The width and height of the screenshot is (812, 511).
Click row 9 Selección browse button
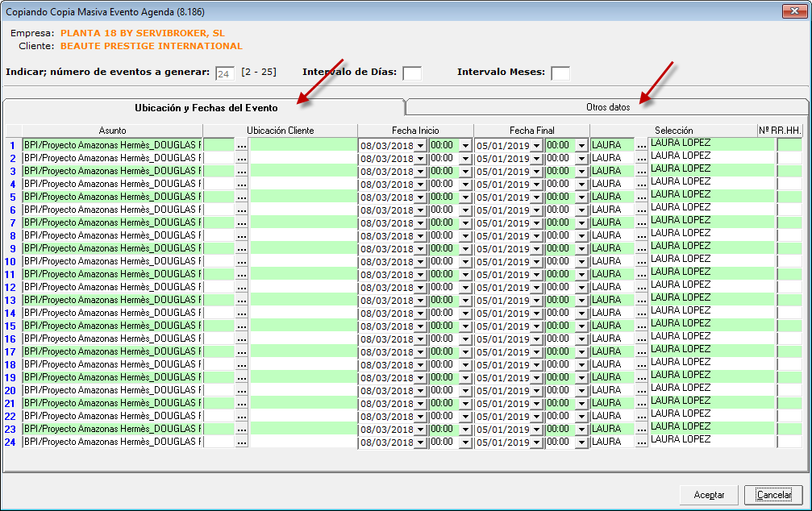642,248
